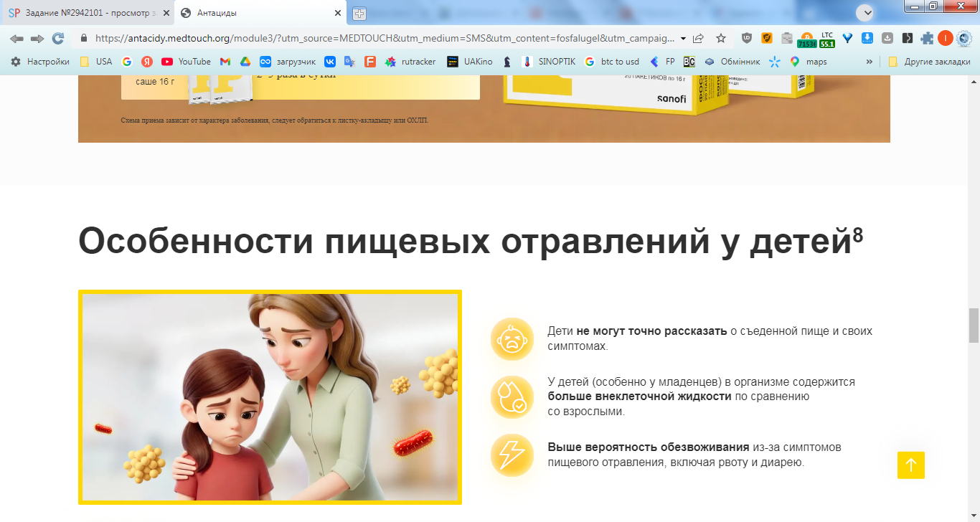Click the yellow scroll-to-top arrow button
The width and height of the screenshot is (980, 522).
point(911,465)
